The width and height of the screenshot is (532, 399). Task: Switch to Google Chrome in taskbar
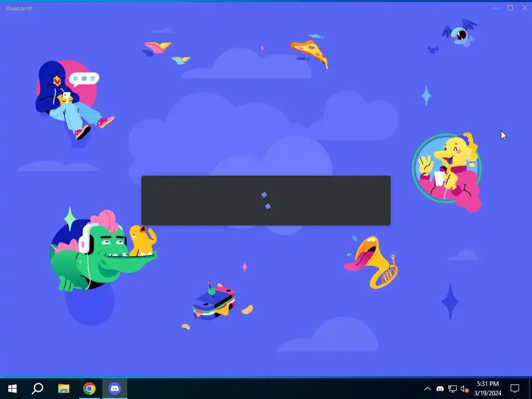(89, 389)
